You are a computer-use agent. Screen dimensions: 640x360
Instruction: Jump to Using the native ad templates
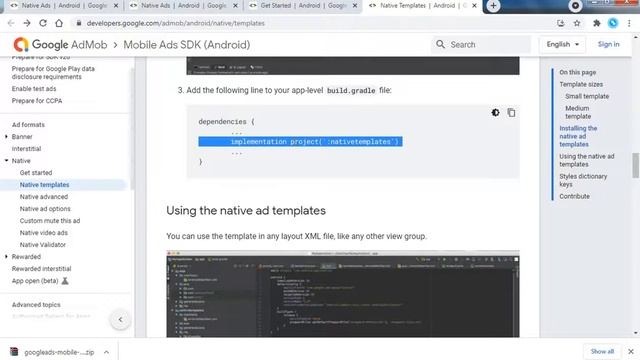tap(587, 160)
